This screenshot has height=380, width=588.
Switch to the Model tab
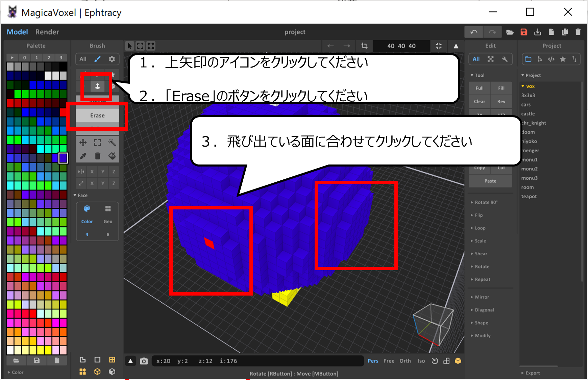coord(17,32)
